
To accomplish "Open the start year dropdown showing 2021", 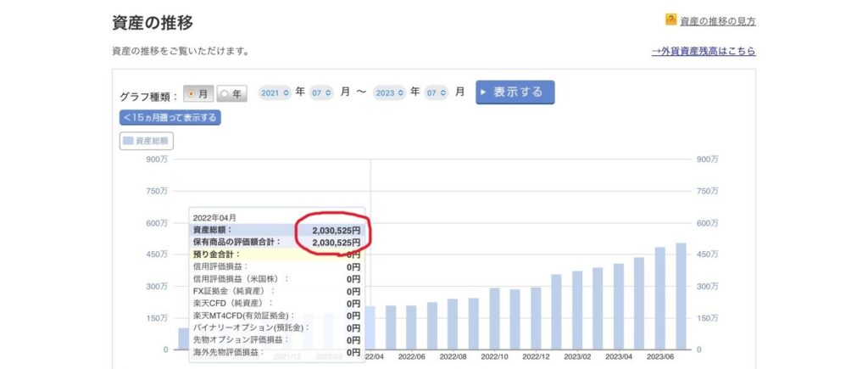I will tap(275, 92).
